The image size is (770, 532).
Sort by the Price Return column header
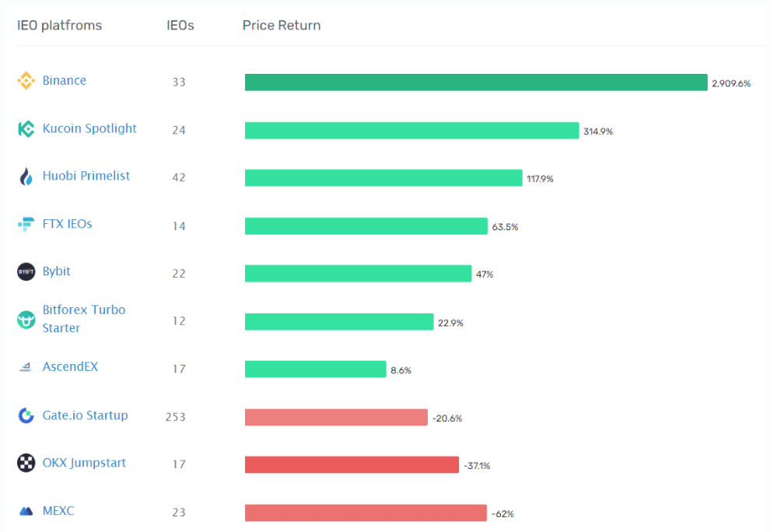(282, 25)
